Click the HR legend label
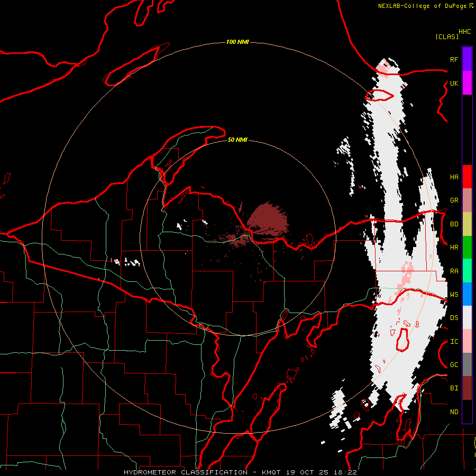 [x=454, y=248]
